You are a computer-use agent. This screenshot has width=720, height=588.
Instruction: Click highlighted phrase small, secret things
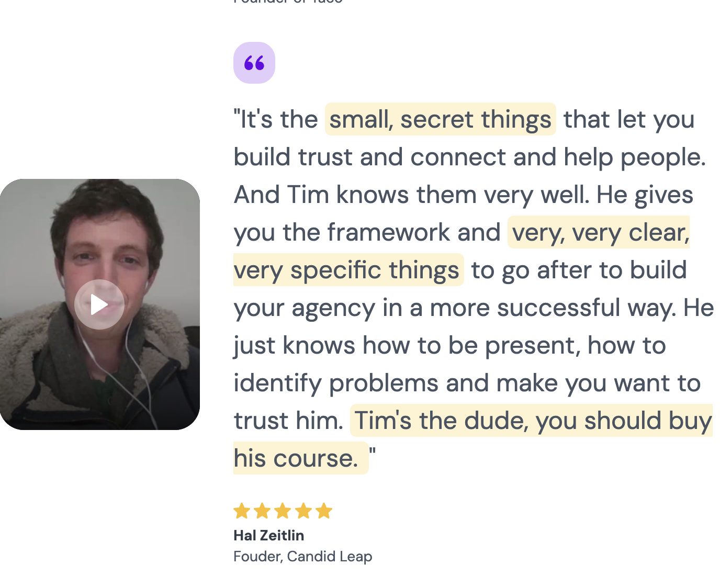440,119
